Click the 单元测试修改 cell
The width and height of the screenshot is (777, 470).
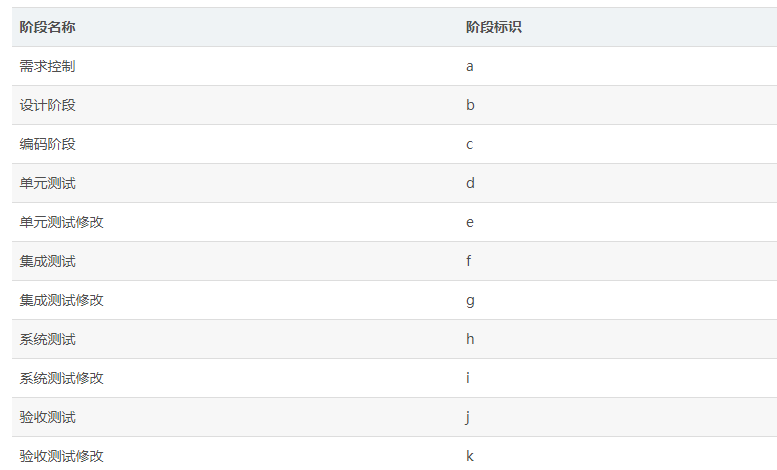(x=61, y=222)
